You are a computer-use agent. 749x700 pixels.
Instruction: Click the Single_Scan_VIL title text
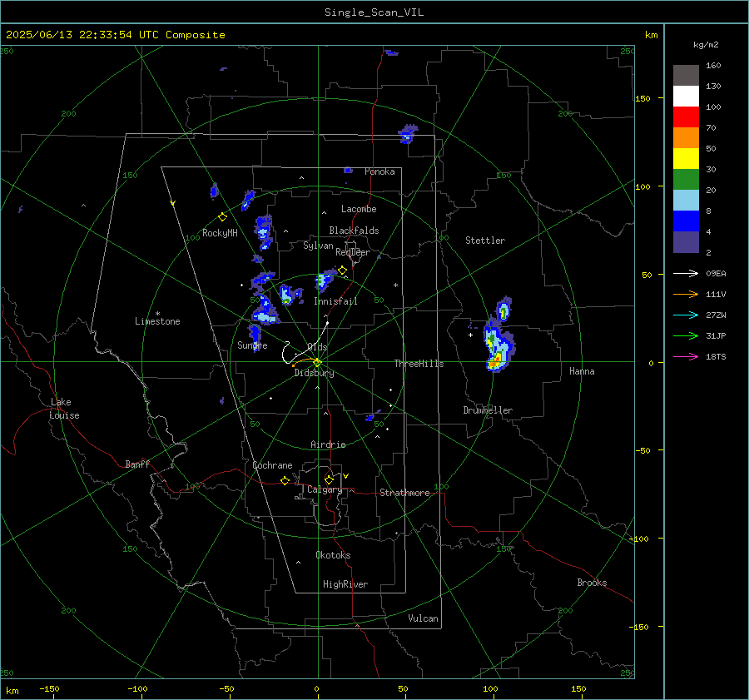click(x=374, y=12)
